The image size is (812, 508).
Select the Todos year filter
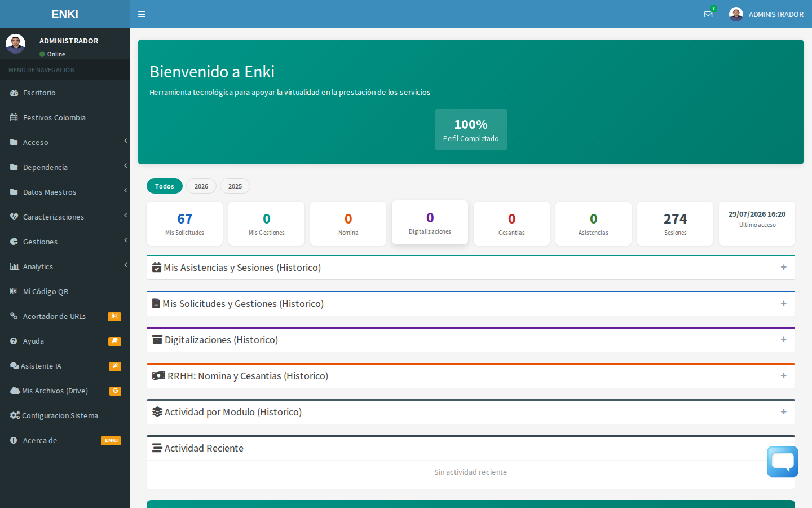click(165, 186)
